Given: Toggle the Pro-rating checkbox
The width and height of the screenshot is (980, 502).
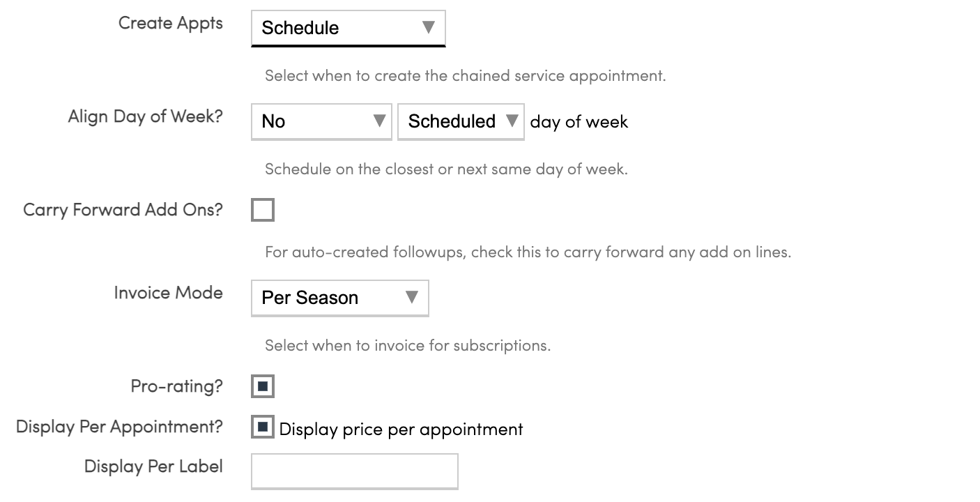Looking at the screenshot, I should tap(263, 386).
